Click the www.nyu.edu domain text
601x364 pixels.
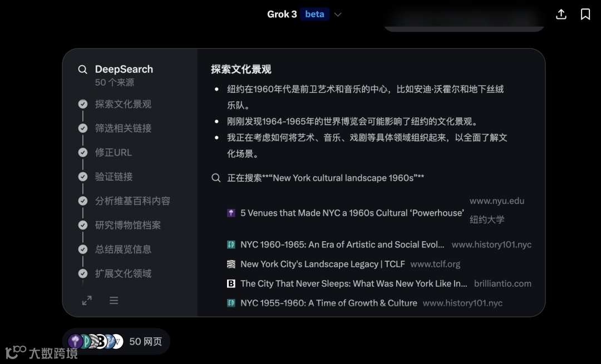pos(497,201)
